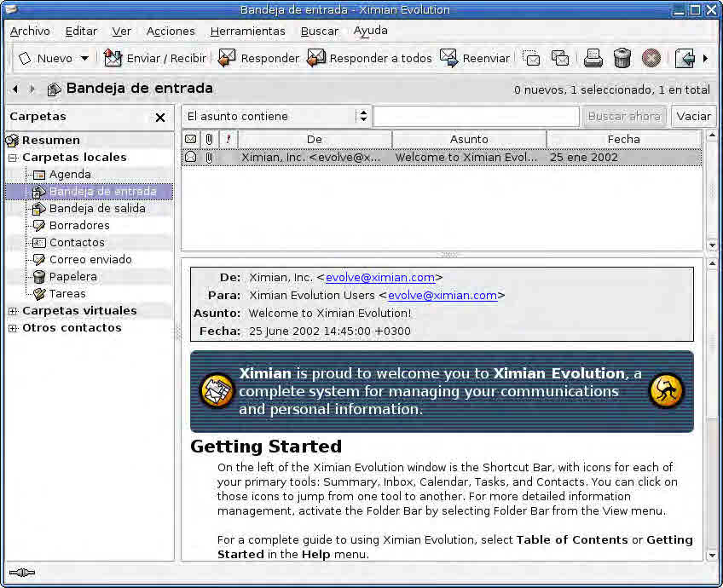Click the De evolve@ximian.com link

[x=380, y=278]
